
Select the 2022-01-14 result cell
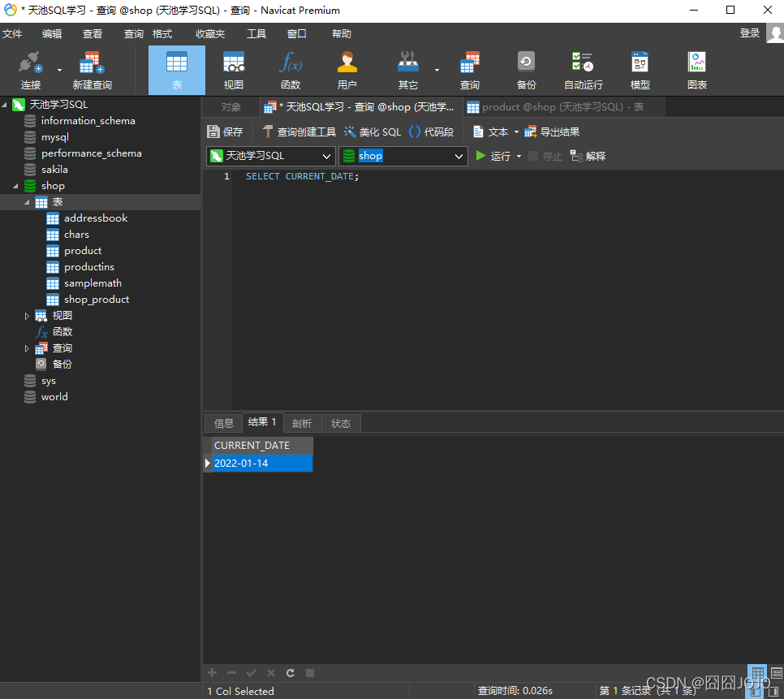click(262, 464)
